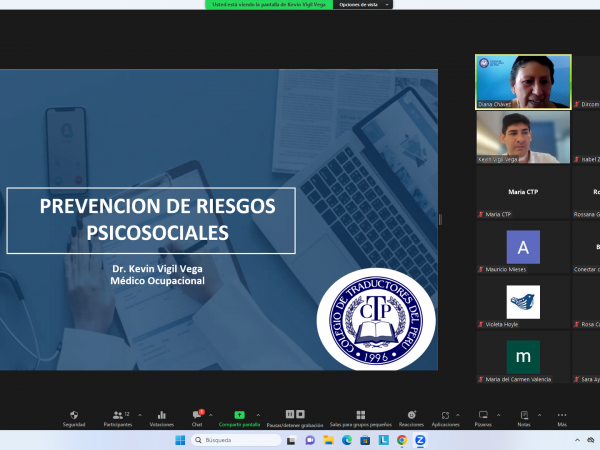
Task: Open the Participantes panel
Action: [x=118, y=419]
